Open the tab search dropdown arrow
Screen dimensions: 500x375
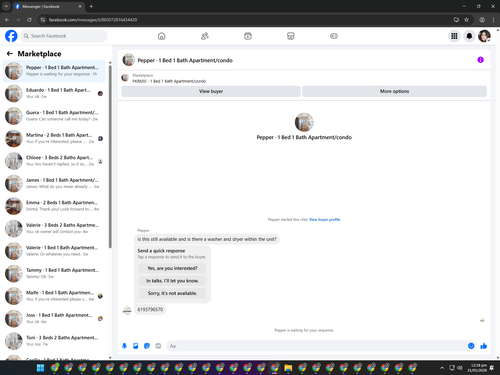tap(6, 6)
